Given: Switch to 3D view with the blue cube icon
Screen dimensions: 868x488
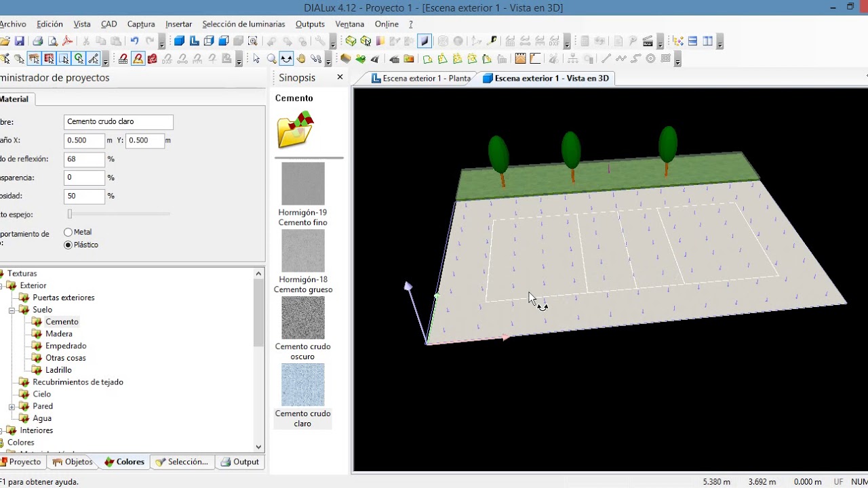Looking at the screenshot, I should (x=179, y=41).
